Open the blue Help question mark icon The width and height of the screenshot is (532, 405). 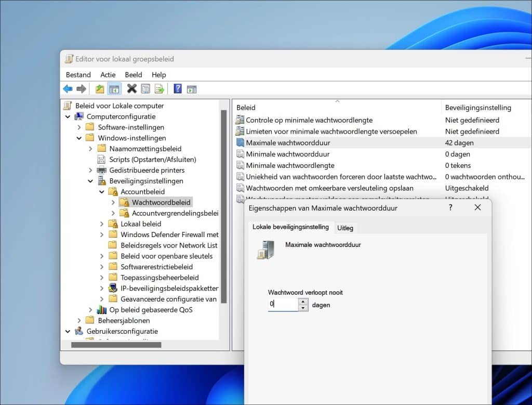[178, 89]
